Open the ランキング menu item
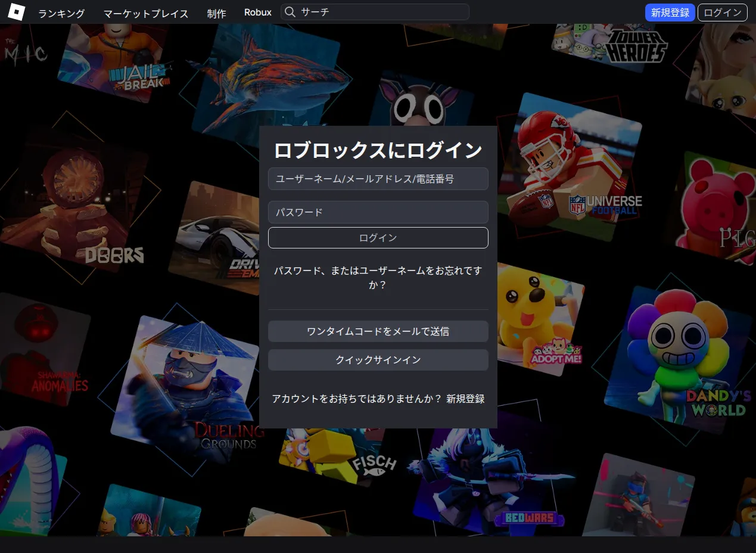 [61, 13]
